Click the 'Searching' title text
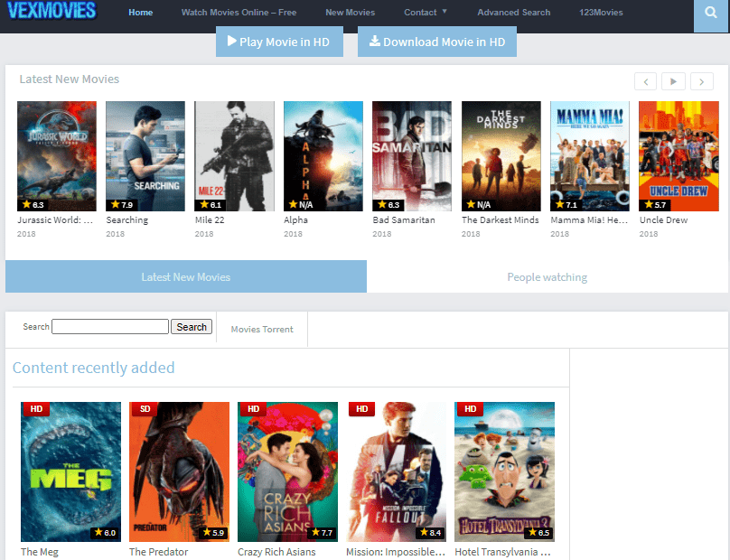The width and height of the screenshot is (730, 560). [127, 219]
